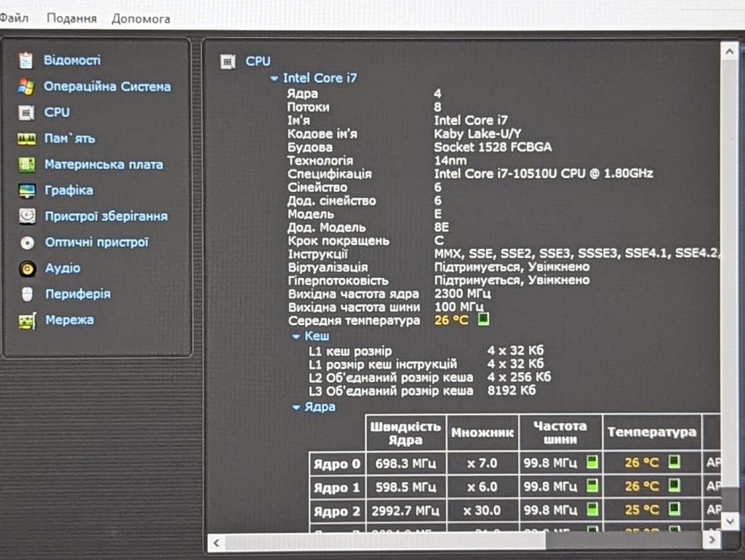Click the Kaby Lake-U/Y code name value
This screenshot has height=560, width=745.
point(478,134)
